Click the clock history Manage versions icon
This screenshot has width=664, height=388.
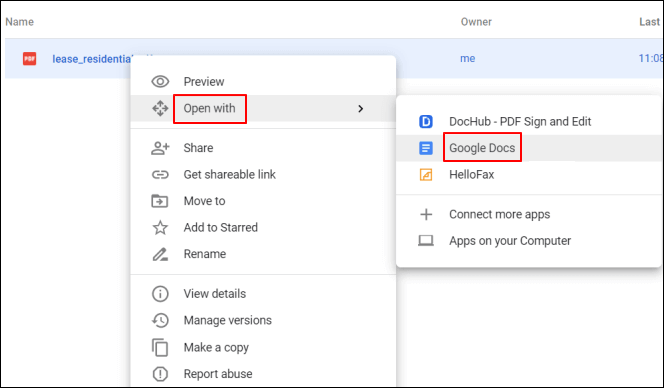click(x=160, y=320)
